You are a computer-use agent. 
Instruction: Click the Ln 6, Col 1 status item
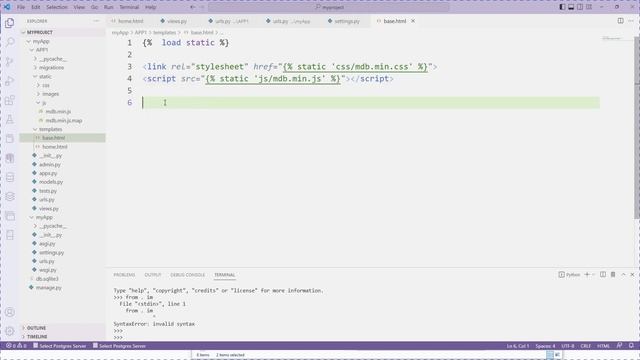[518, 346]
